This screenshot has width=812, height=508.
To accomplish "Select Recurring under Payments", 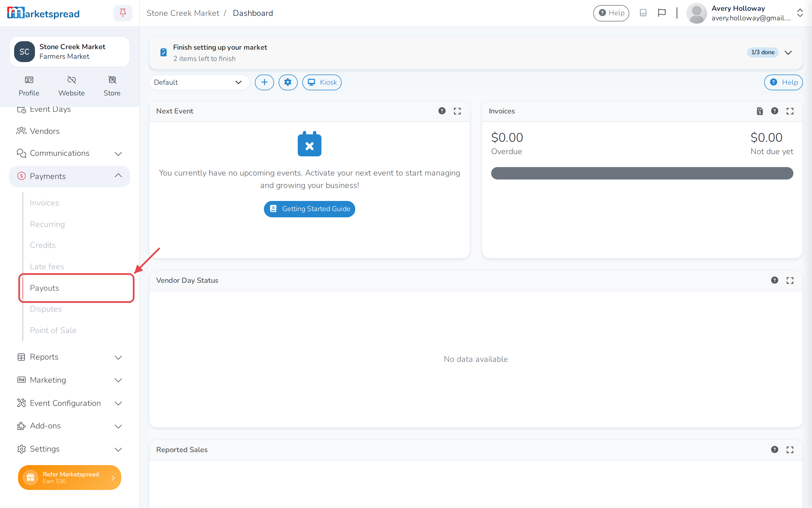I will coord(47,224).
